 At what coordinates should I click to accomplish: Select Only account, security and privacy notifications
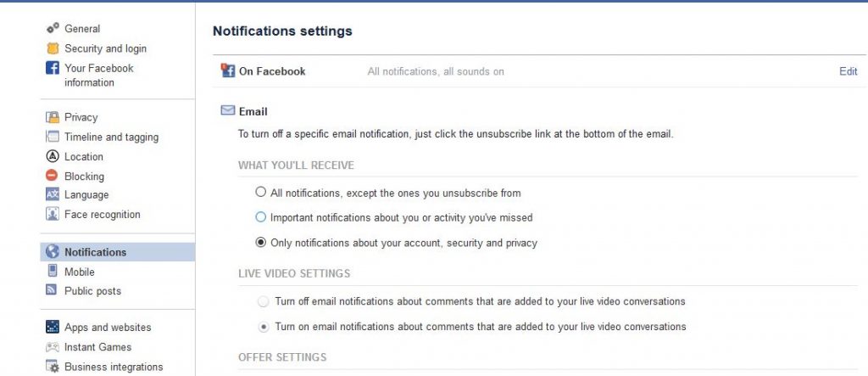pos(261,243)
